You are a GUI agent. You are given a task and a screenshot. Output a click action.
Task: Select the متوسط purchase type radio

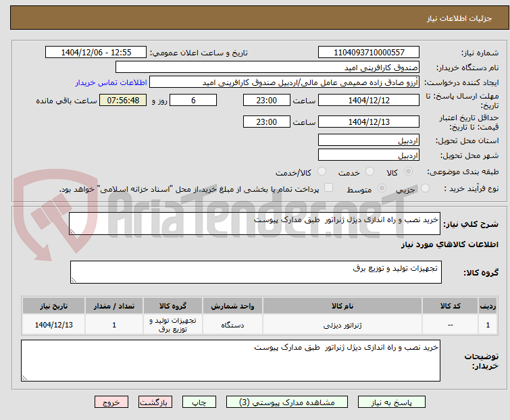(382, 188)
